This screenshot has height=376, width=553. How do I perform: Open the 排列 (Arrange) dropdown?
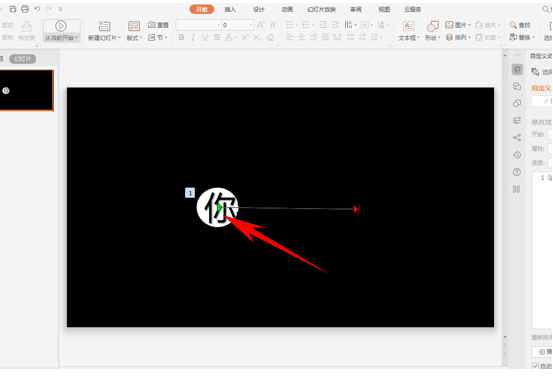(x=458, y=37)
